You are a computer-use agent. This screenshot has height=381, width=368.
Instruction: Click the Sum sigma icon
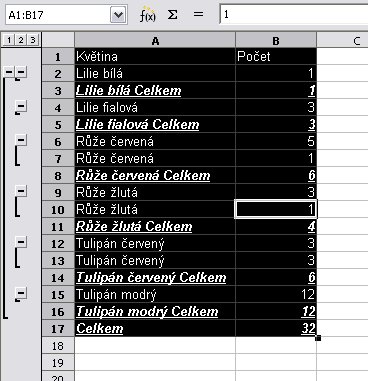click(172, 15)
